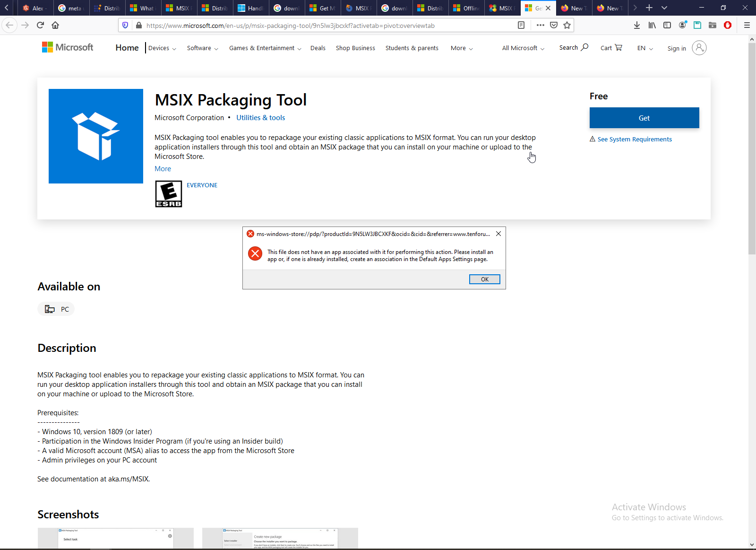Show tracking protection shield info
The image size is (756, 550).
click(x=125, y=26)
